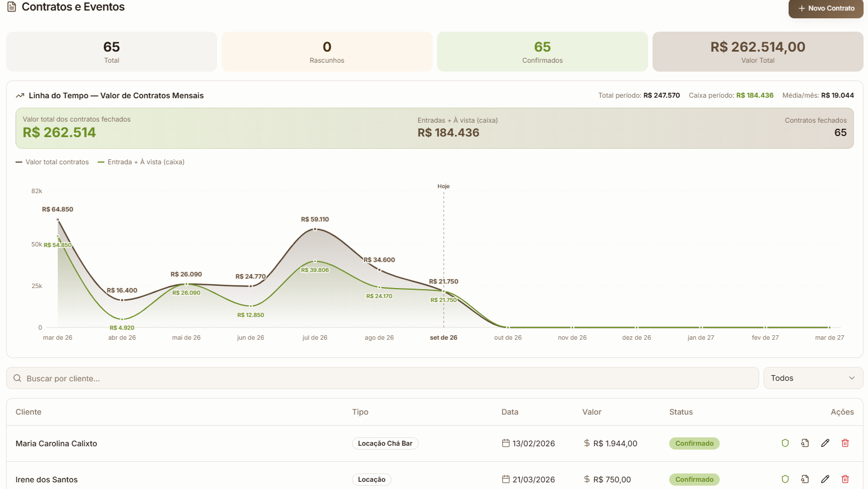Image resolution: width=868 pixels, height=489 pixels.
Task: Click the Novo Contrato button
Action: point(826,8)
